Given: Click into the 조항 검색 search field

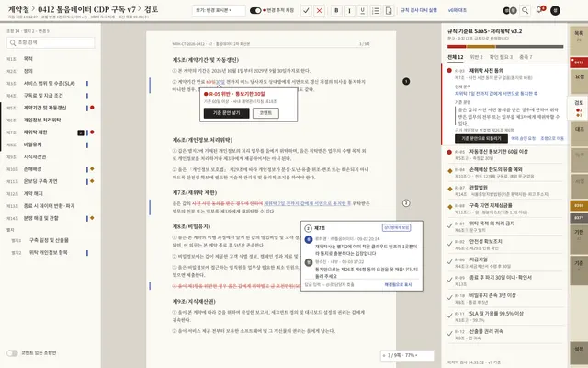Looking at the screenshot, I should pos(51,43).
